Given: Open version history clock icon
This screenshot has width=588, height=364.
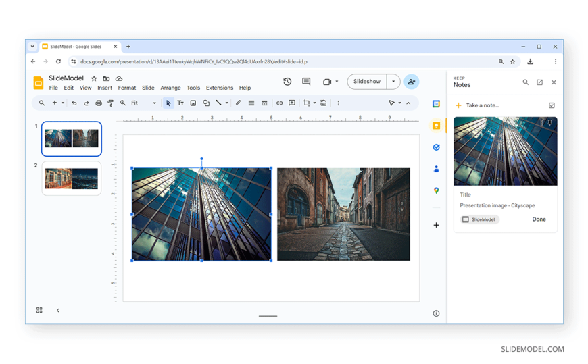Looking at the screenshot, I should (x=287, y=82).
